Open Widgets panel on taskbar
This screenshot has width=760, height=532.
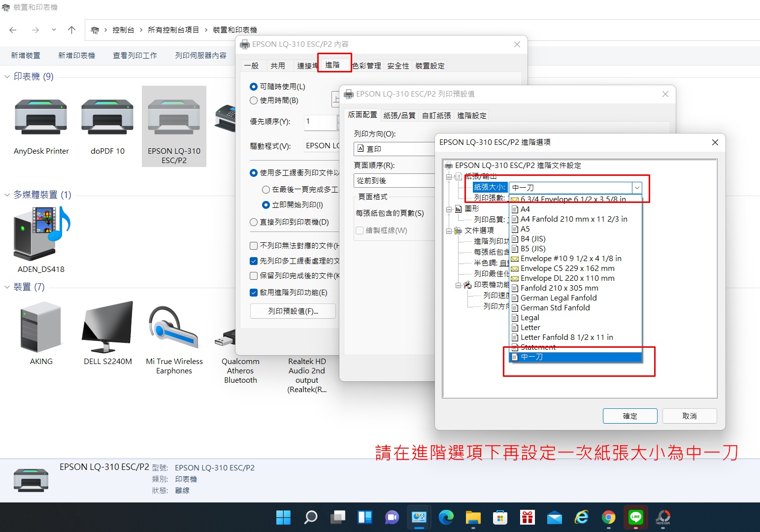pyautogui.click(x=365, y=517)
